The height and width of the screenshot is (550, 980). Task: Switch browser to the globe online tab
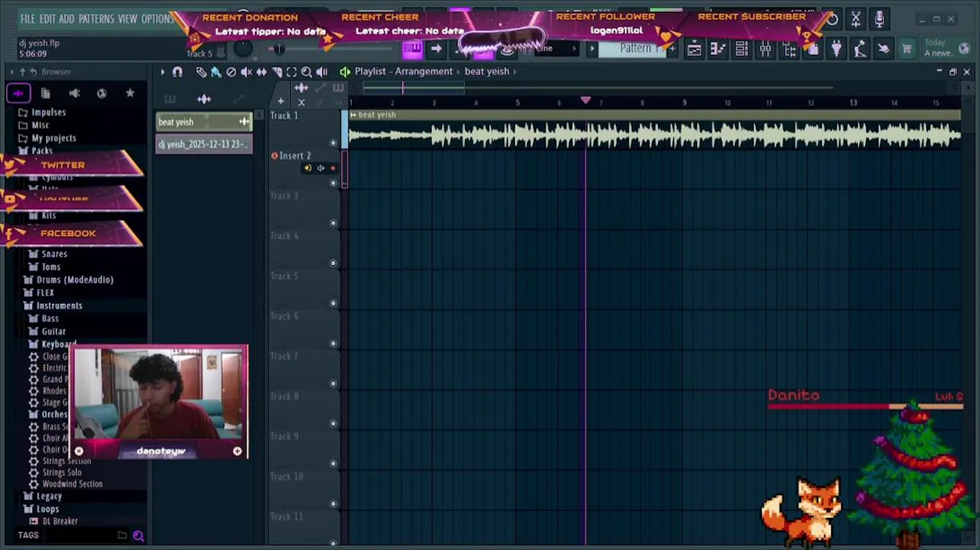[x=102, y=93]
